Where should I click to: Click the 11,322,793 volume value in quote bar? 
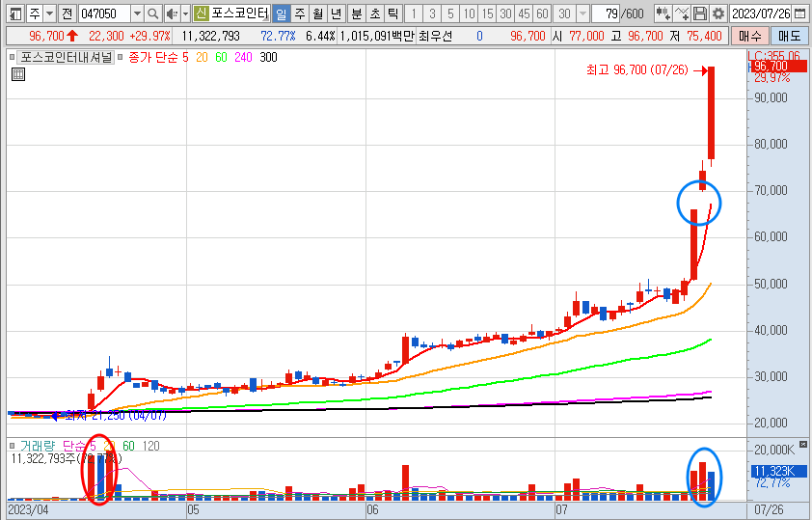(x=210, y=36)
